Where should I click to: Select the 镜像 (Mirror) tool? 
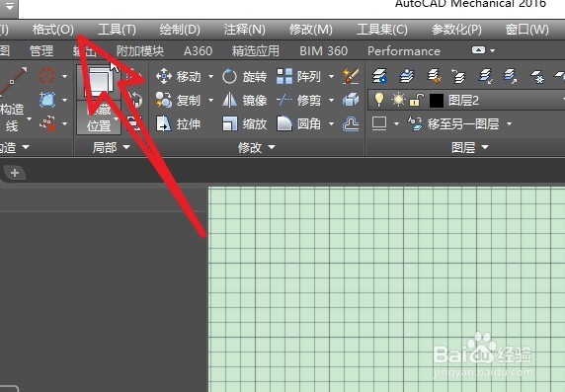(245, 100)
